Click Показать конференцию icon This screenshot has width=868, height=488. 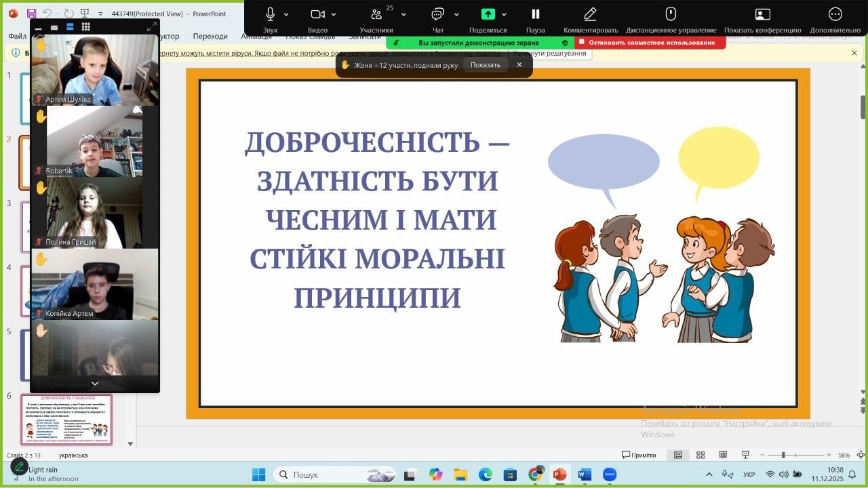coord(763,14)
